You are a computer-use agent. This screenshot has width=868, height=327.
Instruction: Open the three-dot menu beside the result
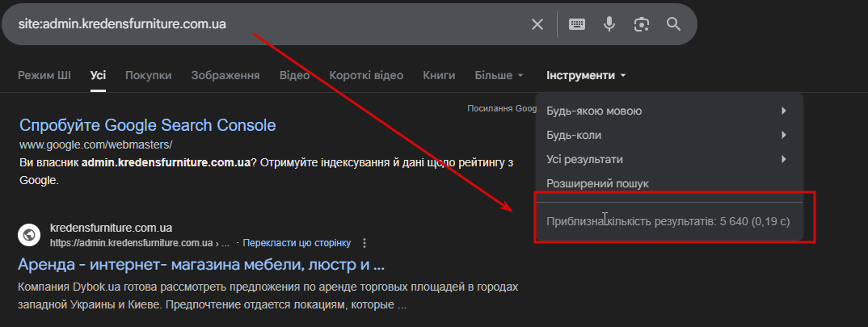[364, 243]
